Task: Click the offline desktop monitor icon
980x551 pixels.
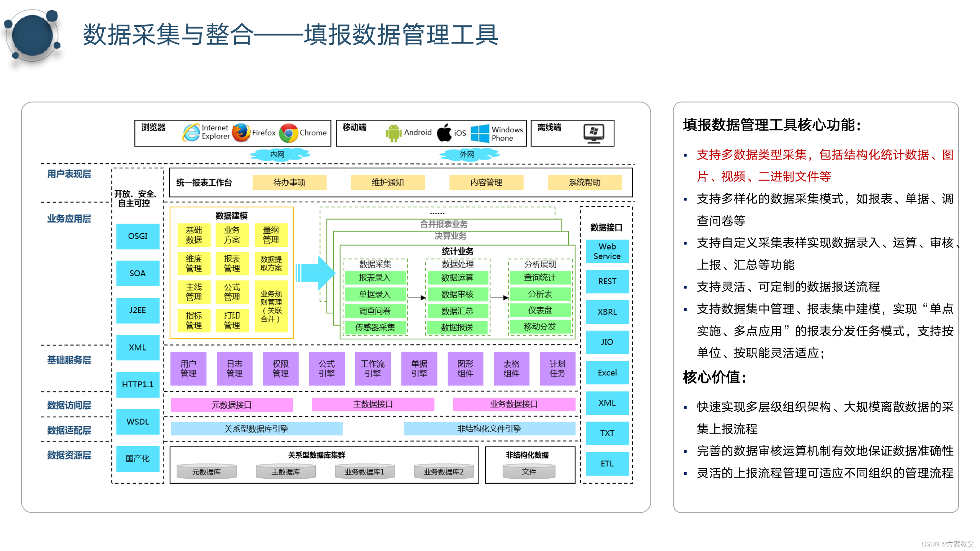Action: tap(594, 134)
